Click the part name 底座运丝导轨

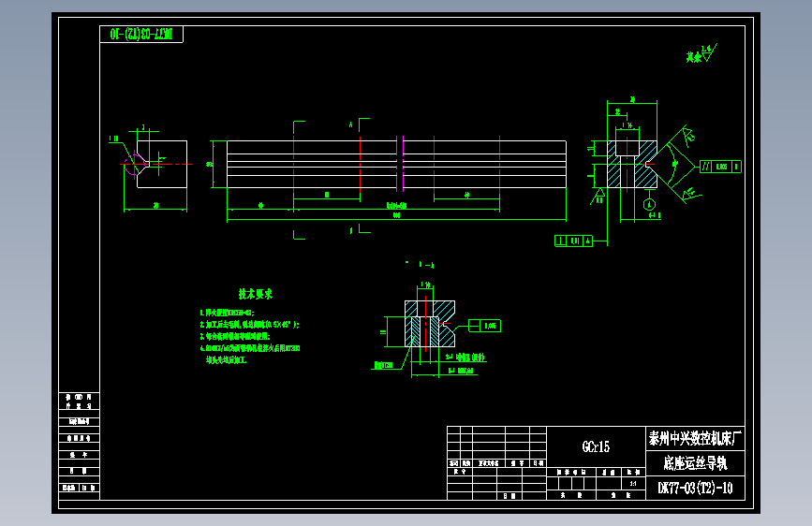[695, 463]
